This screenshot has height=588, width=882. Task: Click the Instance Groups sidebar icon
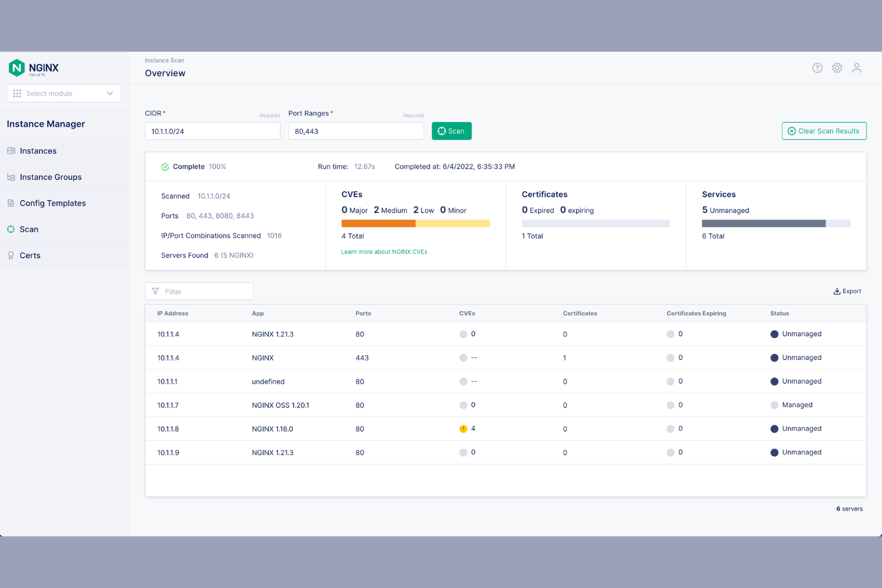[x=11, y=177]
